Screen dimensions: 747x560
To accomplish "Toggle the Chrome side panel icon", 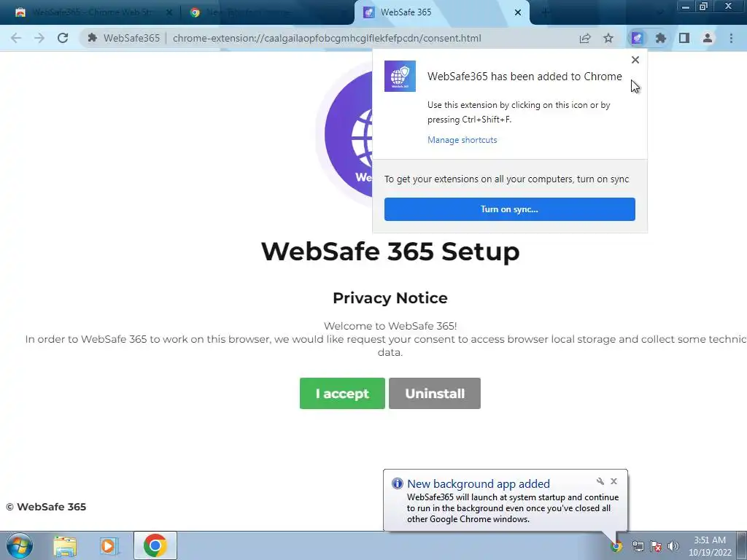I will pyautogui.click(x=684, y=38).
